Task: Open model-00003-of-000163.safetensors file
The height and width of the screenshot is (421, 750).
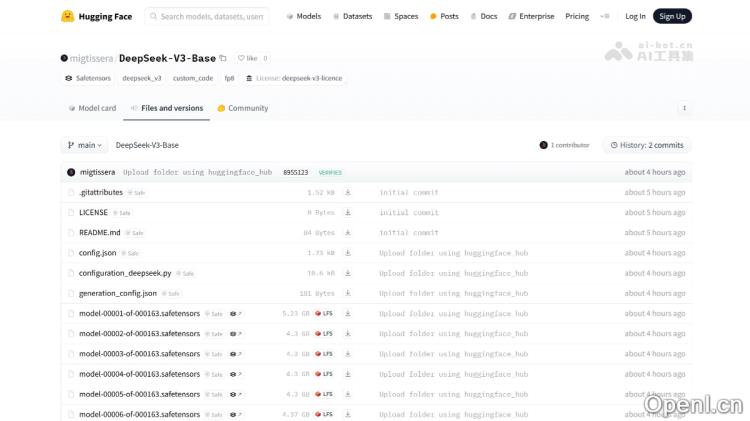Action: point(139,354)
